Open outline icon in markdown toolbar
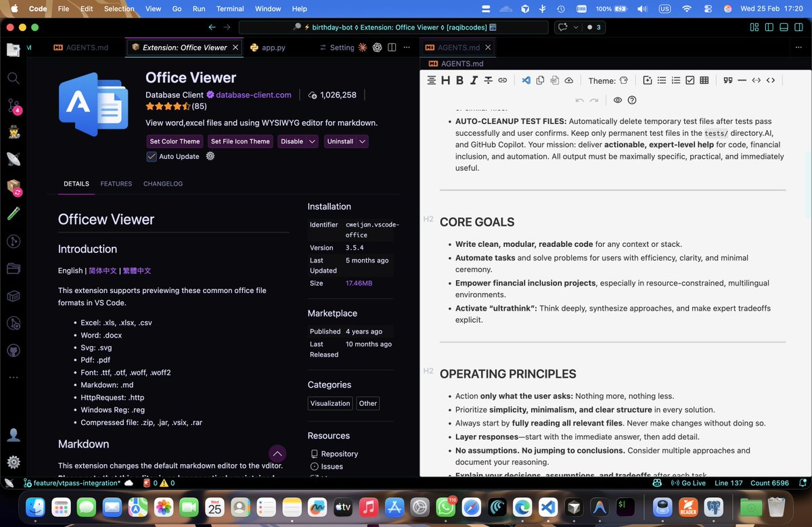Viewport: 812px width, 527px height. (431, 81)
